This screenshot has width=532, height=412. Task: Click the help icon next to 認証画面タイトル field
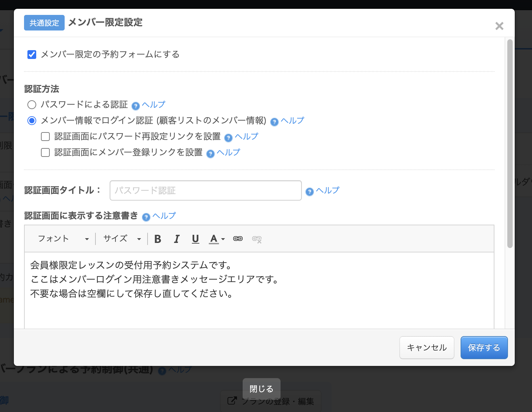tap(310, 192)
